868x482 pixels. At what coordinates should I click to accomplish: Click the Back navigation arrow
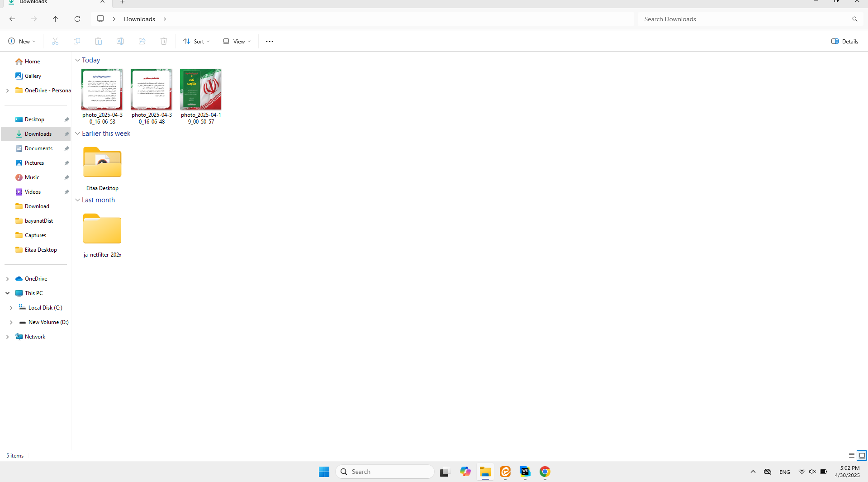click(12, 19)
